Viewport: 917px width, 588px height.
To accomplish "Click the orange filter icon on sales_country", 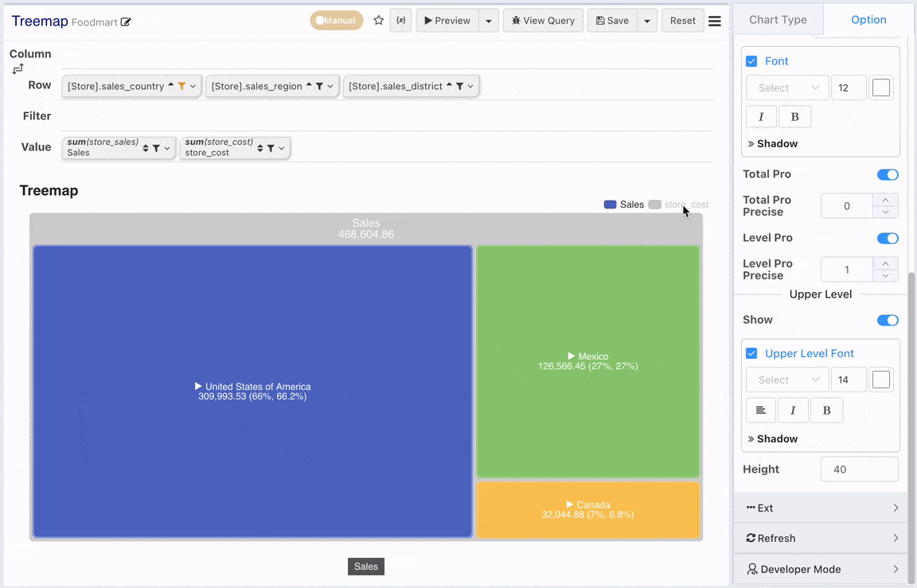I will pos(181,86).
